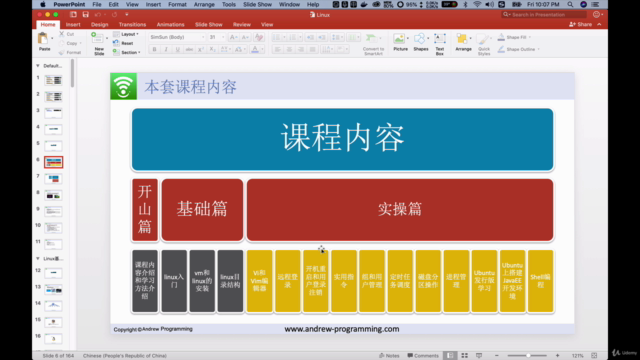
Task: Click the feedback smiley icon
Action: [x=596, y=15]
